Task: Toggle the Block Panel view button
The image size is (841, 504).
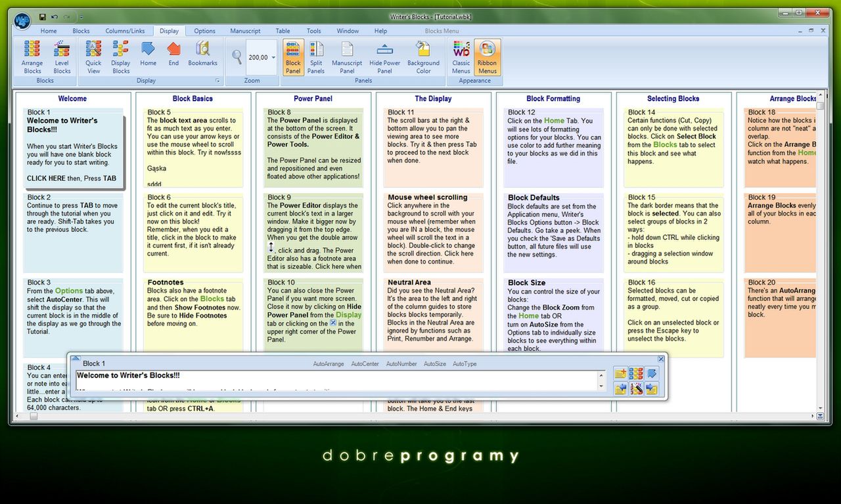Action: (293, 57)
